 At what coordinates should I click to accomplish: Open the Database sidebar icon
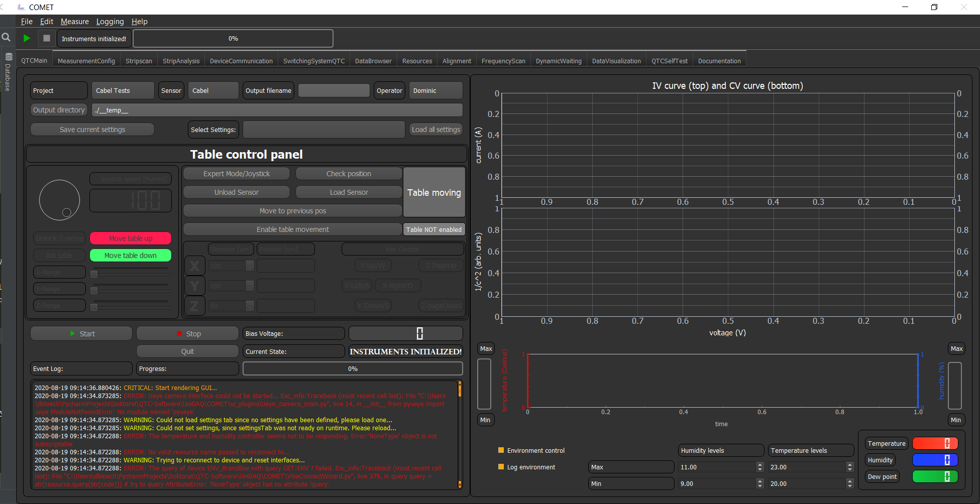(8, 71)
